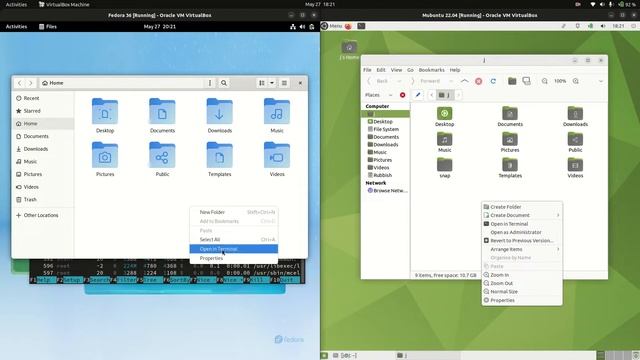Screen dimensions: 640x360
Task: Click the red Stop icon in Caja toolbar
Action: [479, 81]
